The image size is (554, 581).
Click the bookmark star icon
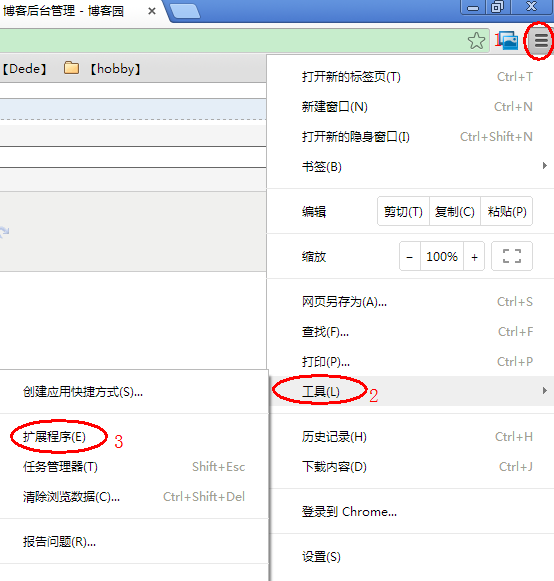pos(476,40)
